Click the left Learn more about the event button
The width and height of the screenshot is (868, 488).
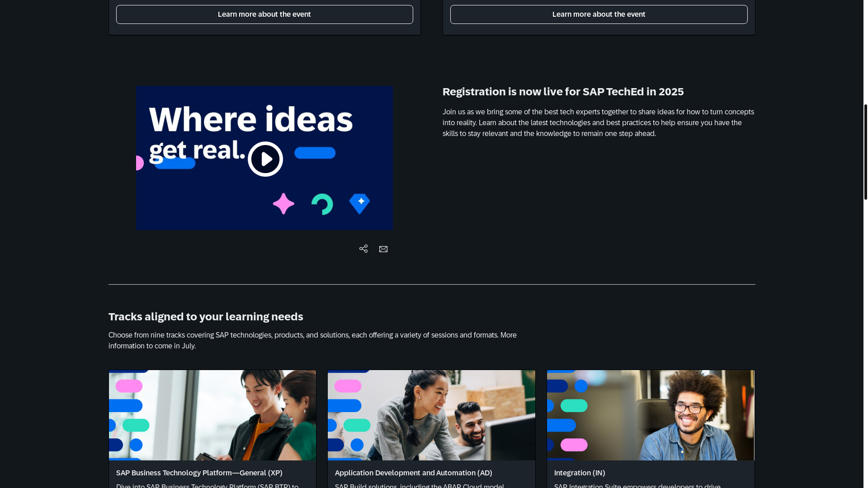tap(264, 14)
